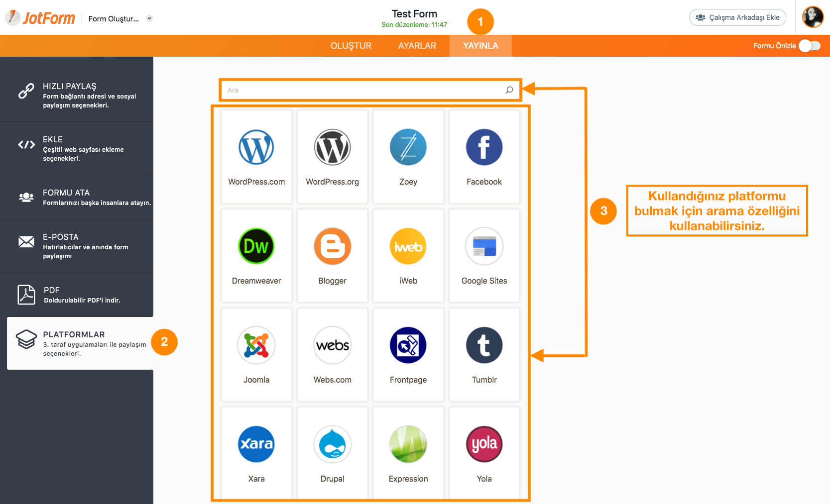Select the Drupal platform icon
The width and height of the screenshot is (830, 504).
click(x=332, y=444)
